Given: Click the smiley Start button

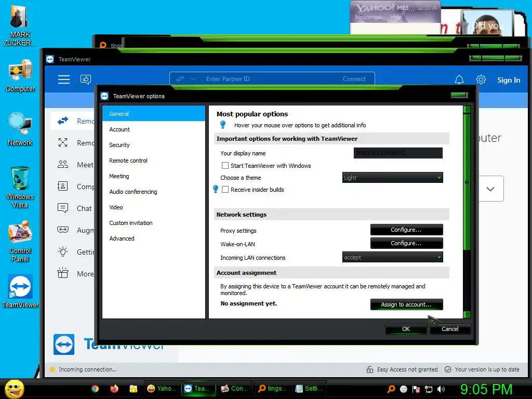Looking at the screenshot, I should (14, 389).
